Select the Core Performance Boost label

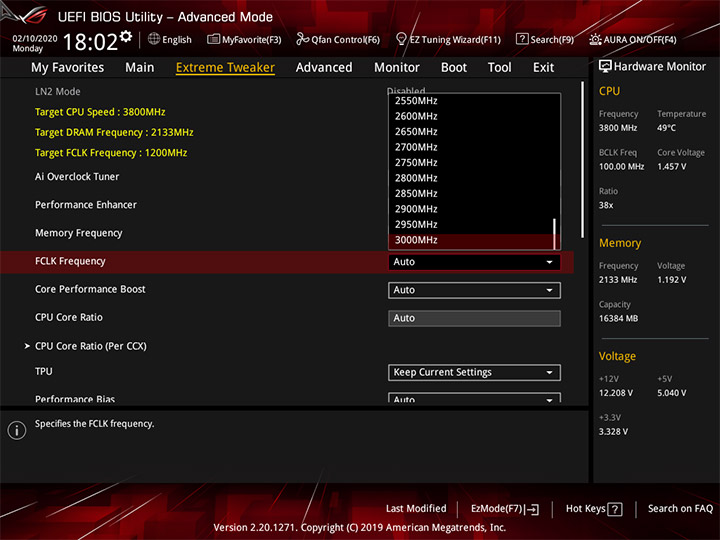point(90,289)
